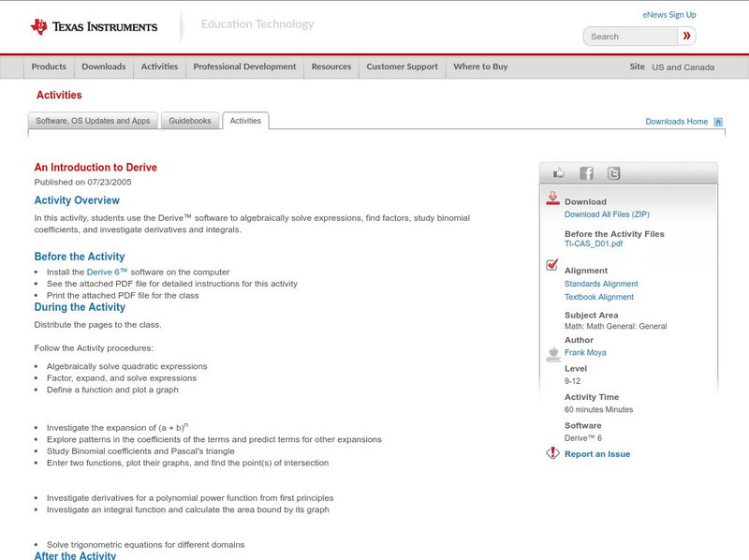Click 'Study Binomial coefficients and Pascal's triangle'
Image resolution: width=749 pixels, height=560 pixels.
tap(140, 451)
